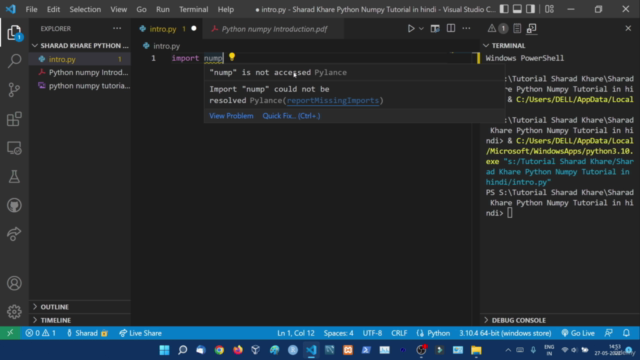Open the Live Share activity bar icon
Viewport: 640px width, 360px height.
coord(14,234)
